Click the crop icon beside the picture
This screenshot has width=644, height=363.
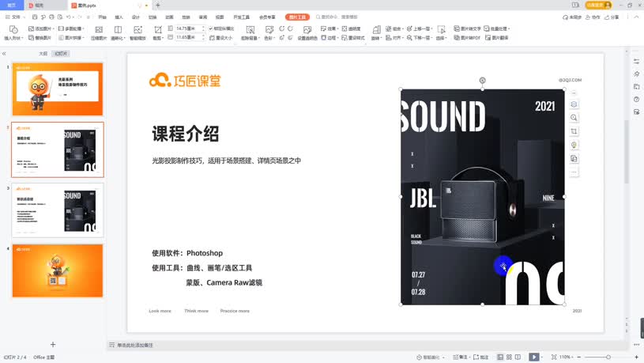[x=574, y=131]
